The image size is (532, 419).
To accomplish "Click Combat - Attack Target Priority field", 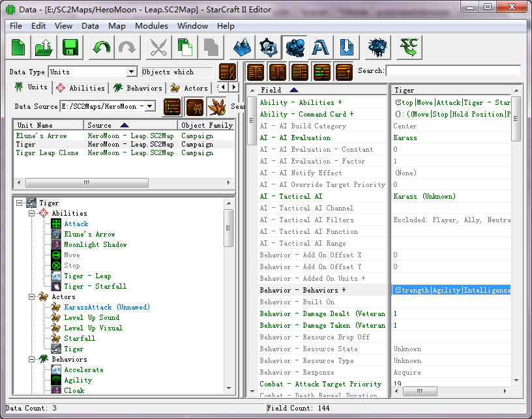I will (x=321, y=384).
